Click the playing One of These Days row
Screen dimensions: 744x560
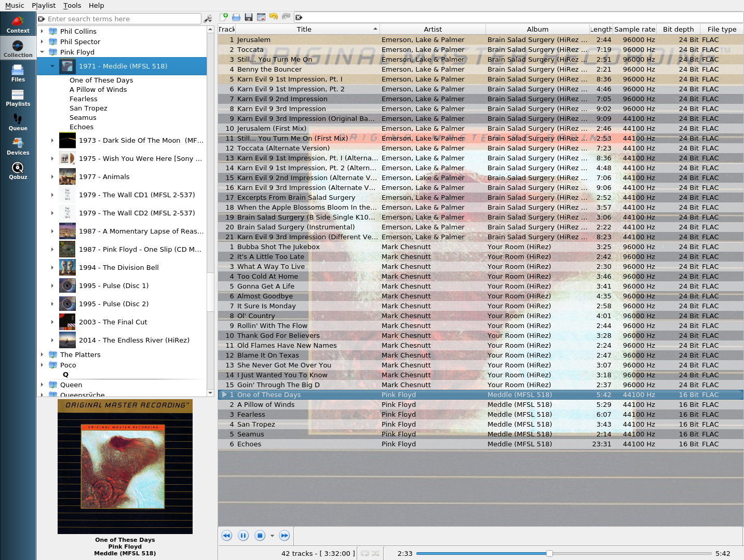481,394
